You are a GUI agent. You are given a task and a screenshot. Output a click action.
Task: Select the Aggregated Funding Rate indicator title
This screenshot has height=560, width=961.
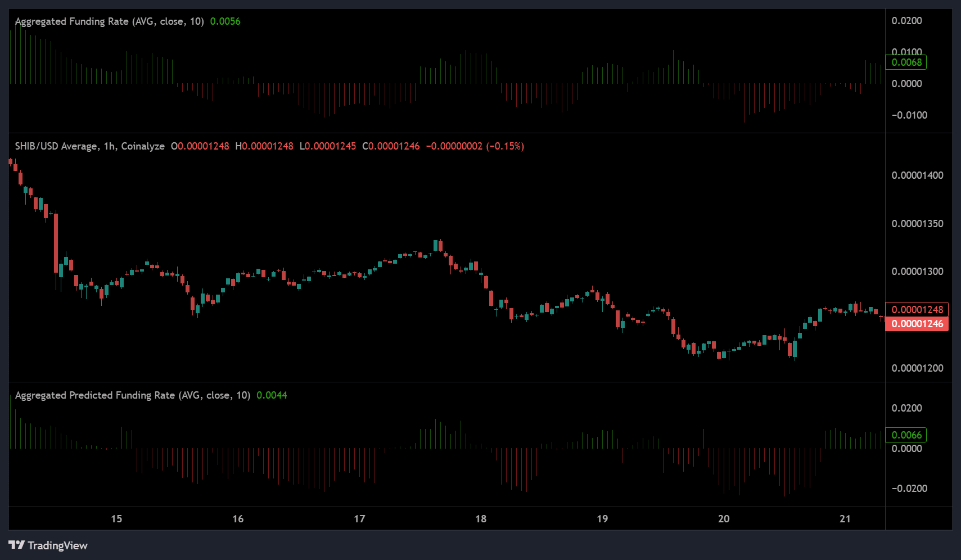coord(109,21)
